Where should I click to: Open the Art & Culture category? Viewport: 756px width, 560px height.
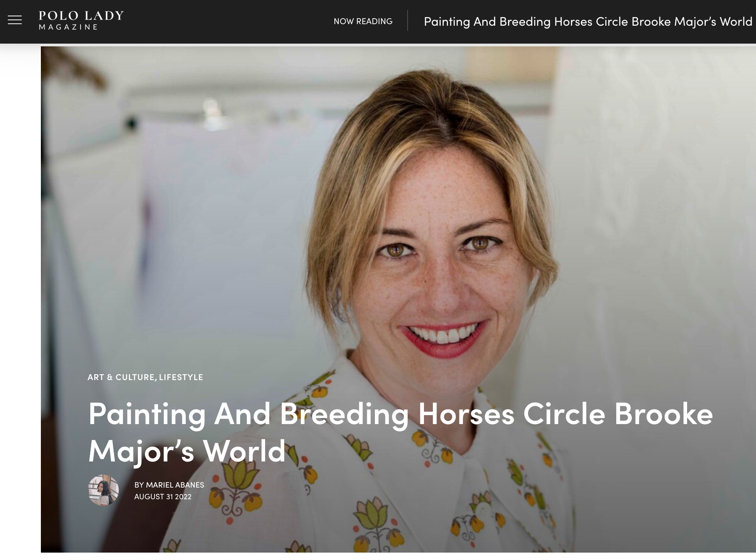121,377
